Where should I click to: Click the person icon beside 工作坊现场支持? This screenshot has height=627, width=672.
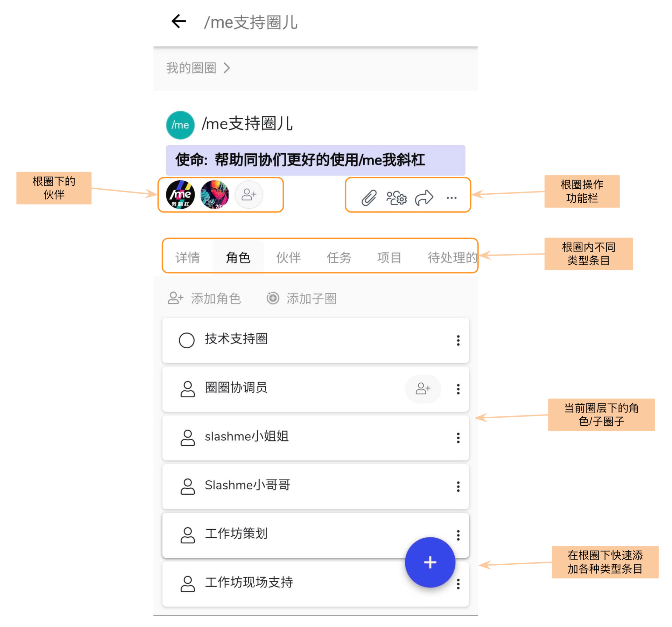(x=188, y=584)
